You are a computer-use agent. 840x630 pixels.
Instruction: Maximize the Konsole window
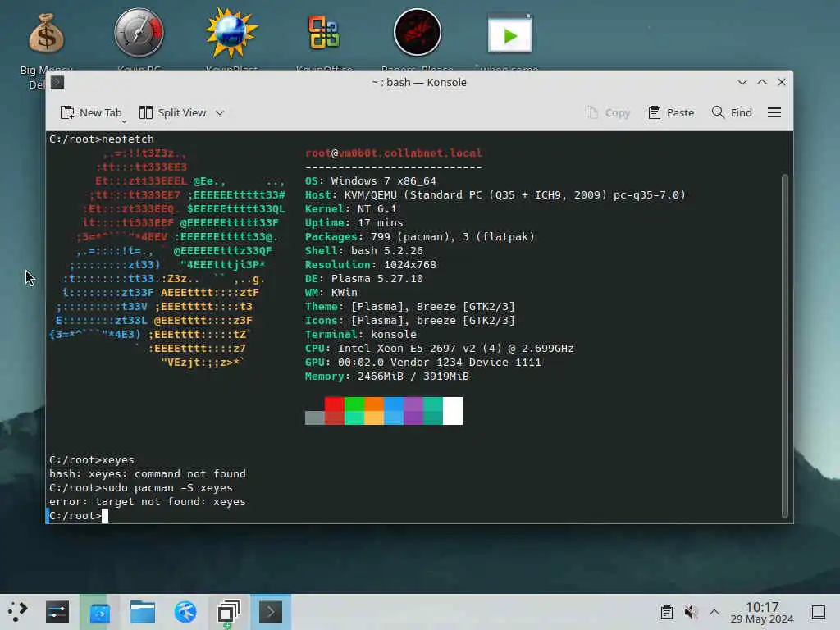[762, 82]
